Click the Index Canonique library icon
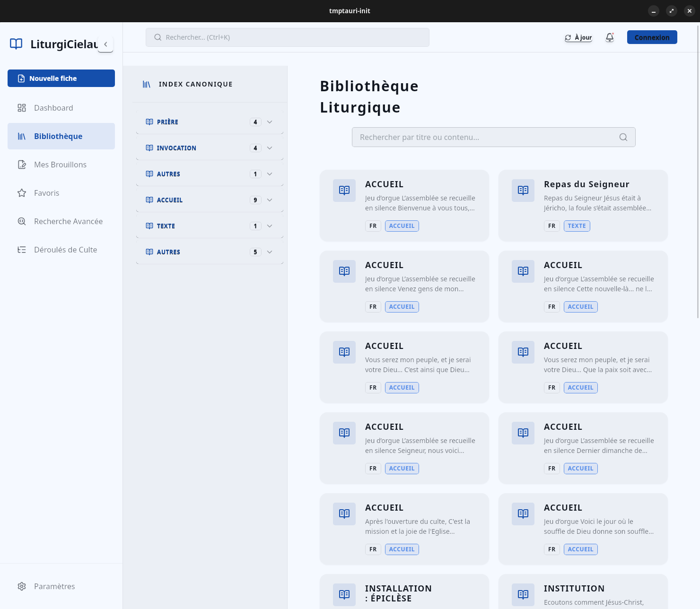700x609 pixels. click(147, 84)
